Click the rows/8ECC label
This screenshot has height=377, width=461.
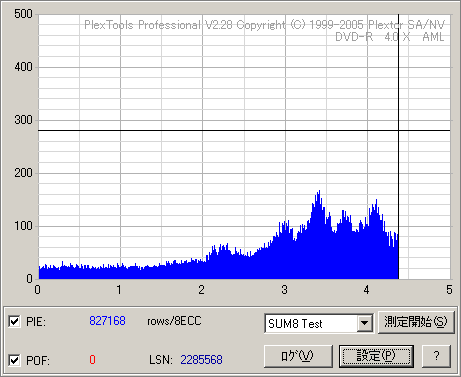[174, 321]
